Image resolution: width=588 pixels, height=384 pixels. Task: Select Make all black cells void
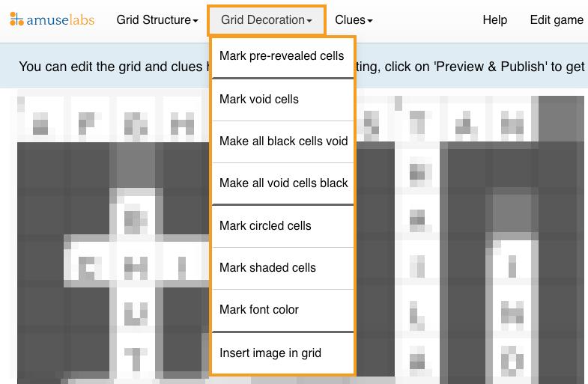(x=283, y=141)
